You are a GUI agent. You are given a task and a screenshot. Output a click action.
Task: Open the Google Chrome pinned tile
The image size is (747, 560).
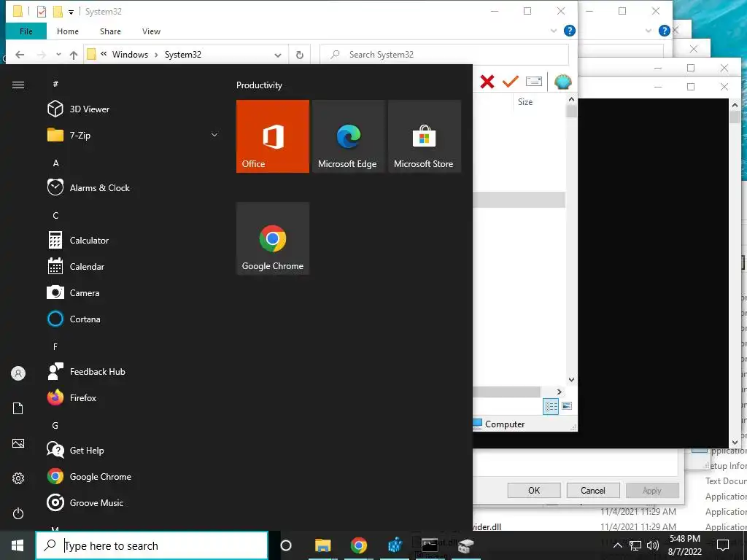pyautogui.click(x=273, y=238)
